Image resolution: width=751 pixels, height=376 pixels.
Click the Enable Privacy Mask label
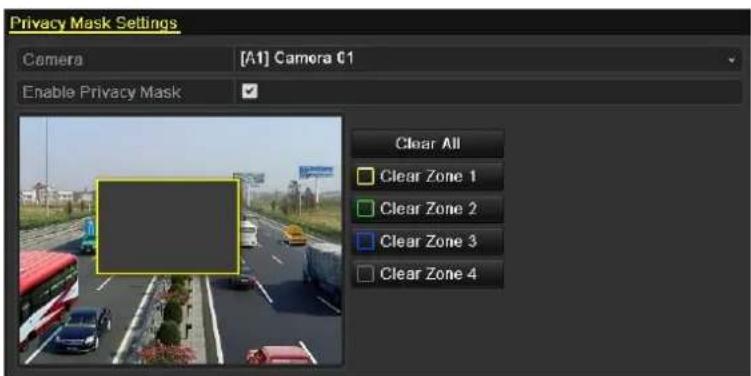tap(102, 92)
